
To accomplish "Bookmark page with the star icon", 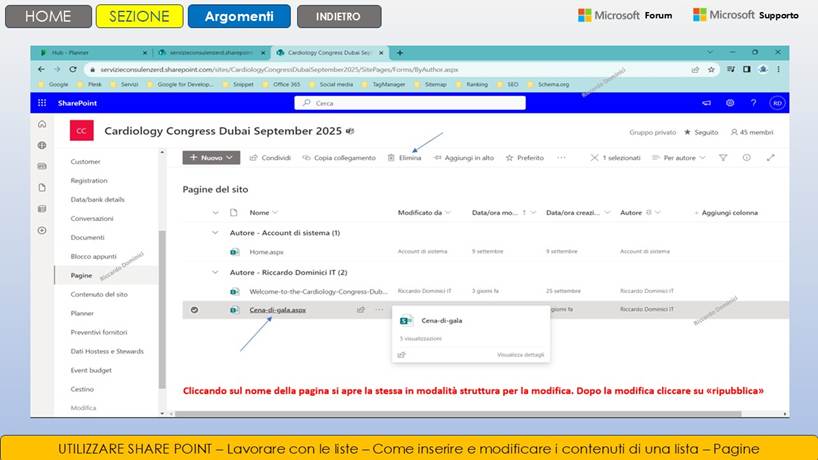I will click(711, 69).
